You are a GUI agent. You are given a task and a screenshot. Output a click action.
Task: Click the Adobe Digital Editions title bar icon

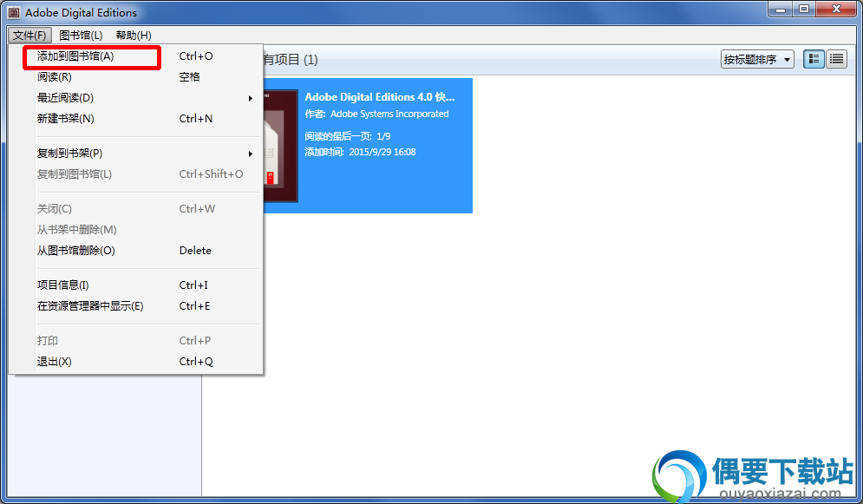[x=14, y=12]
